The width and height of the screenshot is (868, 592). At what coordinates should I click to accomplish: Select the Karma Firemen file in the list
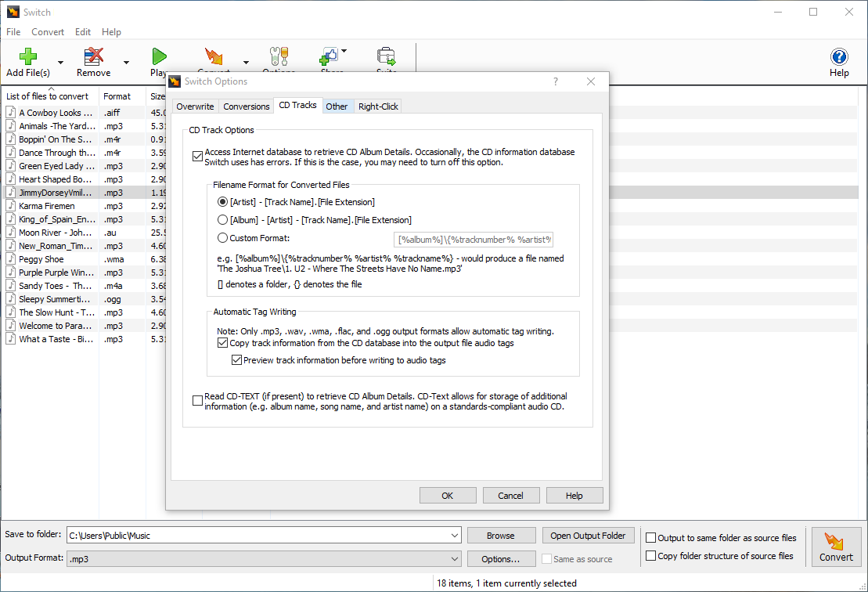pyautogui.click(x=49, y=205)
